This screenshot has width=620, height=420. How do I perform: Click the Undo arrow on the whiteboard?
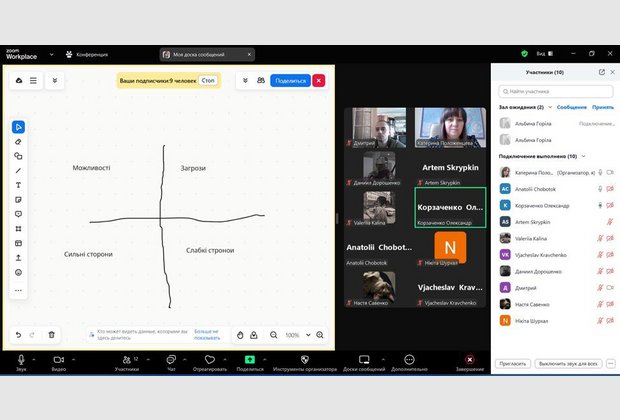pos(18,335)
